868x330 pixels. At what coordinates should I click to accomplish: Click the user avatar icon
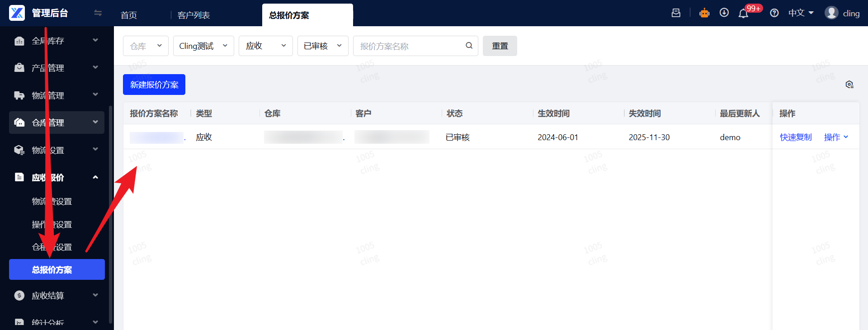coord(831,13)
